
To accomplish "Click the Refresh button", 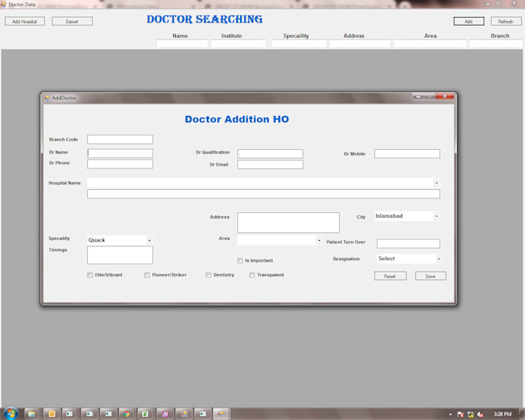I will [506, 22].
